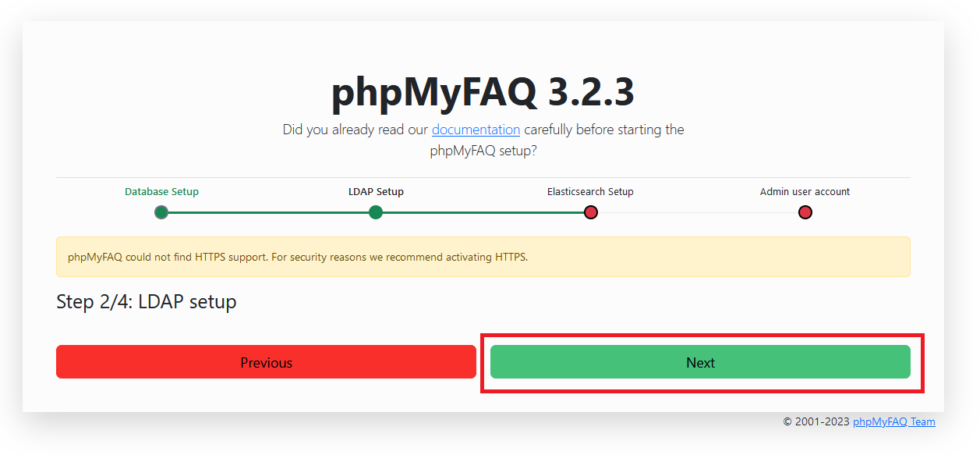The height and width of the screenshot is (455, 980).
Task: Click the copyright 2001-2023 footer text
Action: [816, 421]
